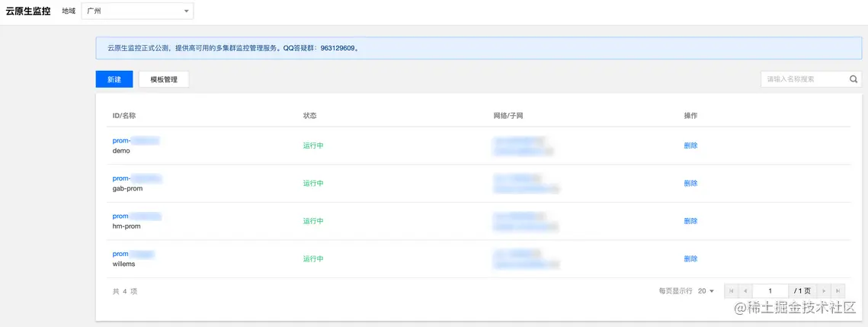
Task: Click the 云原生监控 page title
Action: [x=27, y=11]
